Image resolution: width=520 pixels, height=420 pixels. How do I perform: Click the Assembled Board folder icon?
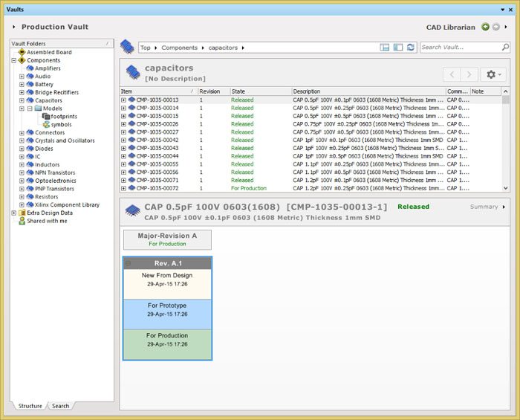(x=22, y=52)
